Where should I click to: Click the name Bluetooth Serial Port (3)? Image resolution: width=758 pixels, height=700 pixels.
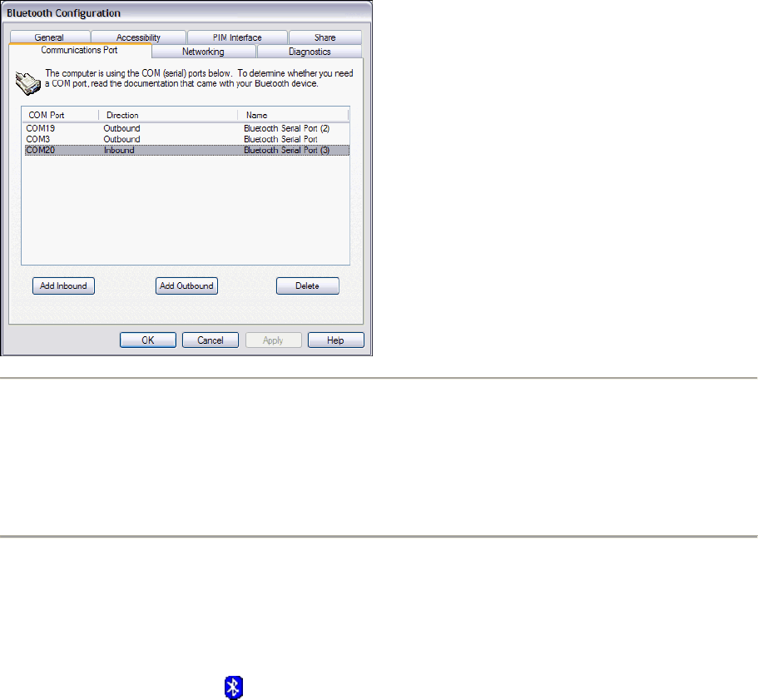(287, 151)
